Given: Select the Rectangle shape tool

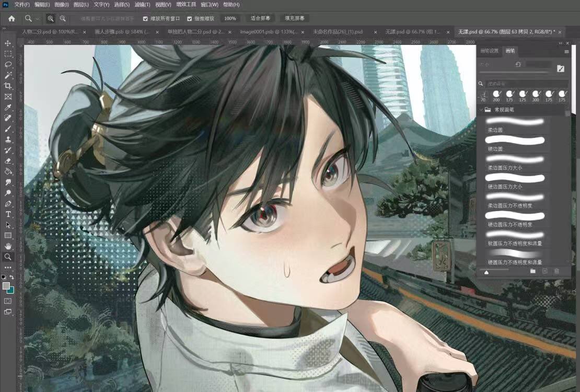Looking at the screenshot, I should (8, 236).
